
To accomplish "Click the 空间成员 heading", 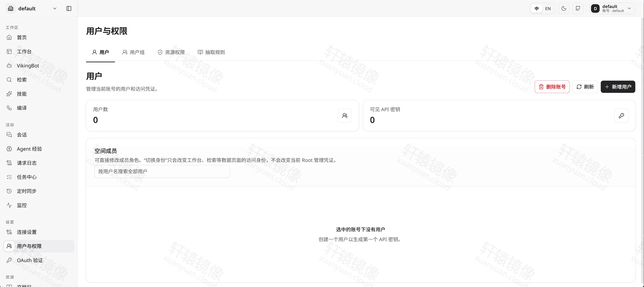I will [106, 151].
